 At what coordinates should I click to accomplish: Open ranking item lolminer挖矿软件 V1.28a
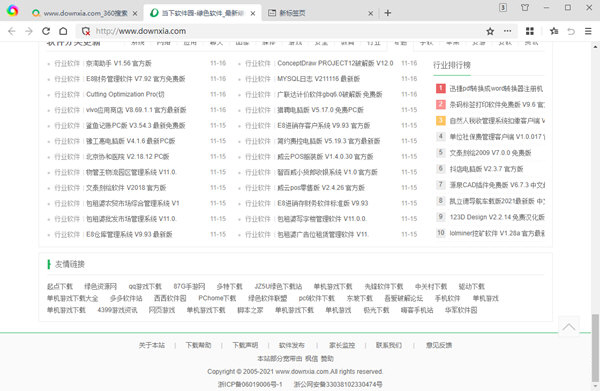497,233
